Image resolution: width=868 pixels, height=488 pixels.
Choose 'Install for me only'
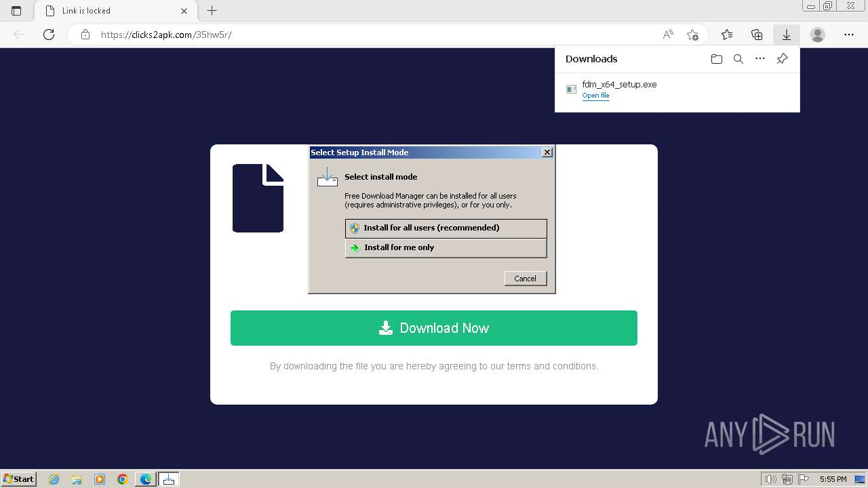coord(446,248)
